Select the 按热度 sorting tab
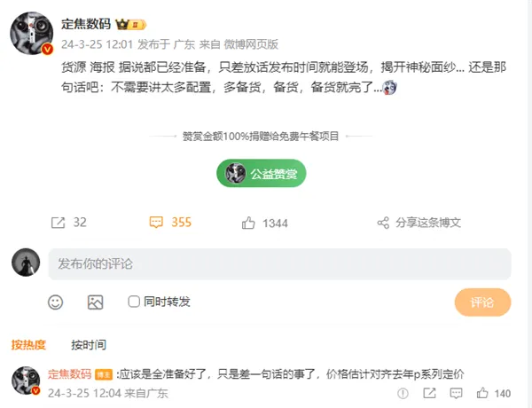Image resolution: width=532 pixels, height=408 pixels. 28,345
